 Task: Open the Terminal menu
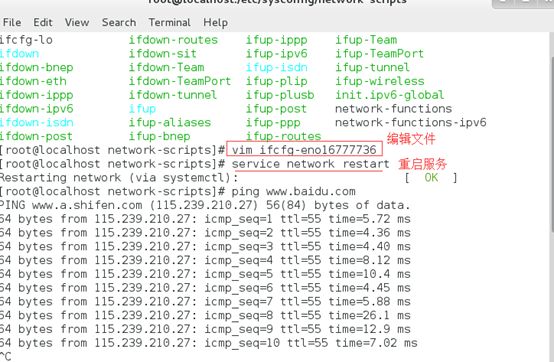169,23
